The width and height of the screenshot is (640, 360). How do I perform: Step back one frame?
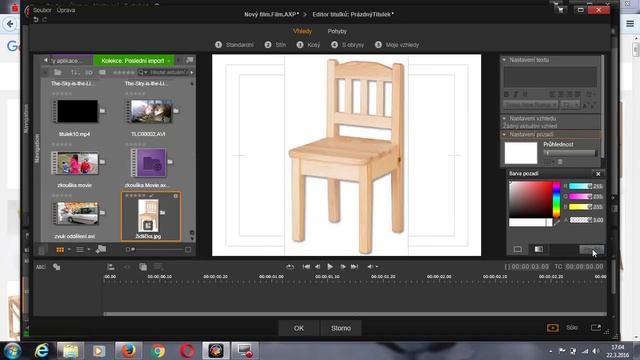tap(318, 267)
